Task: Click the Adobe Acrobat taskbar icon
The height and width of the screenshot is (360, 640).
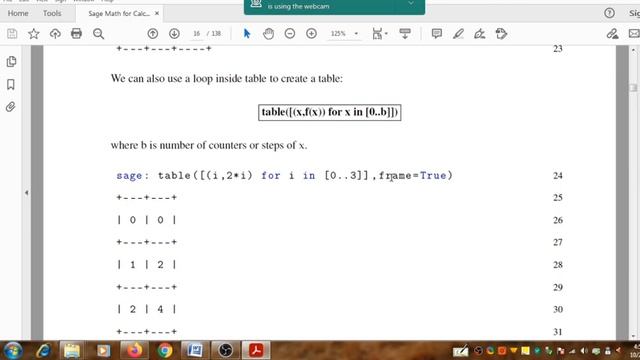Action: [256, 351]
